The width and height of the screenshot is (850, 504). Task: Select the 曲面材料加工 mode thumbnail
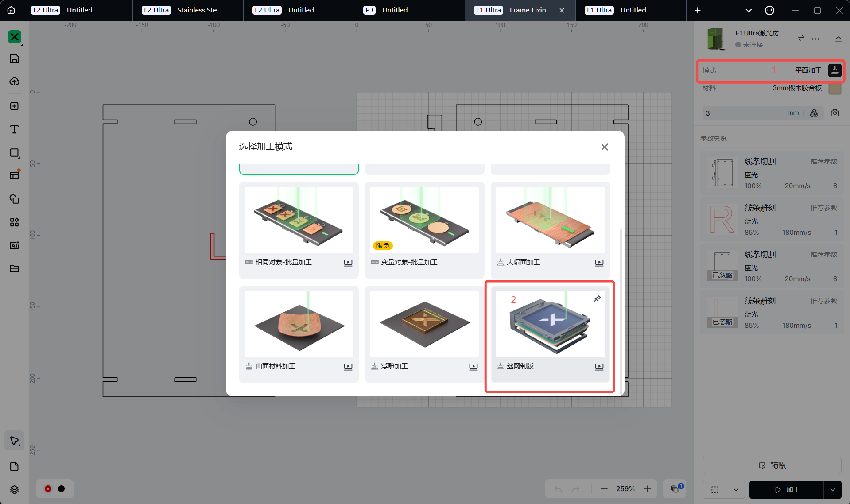point(299,324)
